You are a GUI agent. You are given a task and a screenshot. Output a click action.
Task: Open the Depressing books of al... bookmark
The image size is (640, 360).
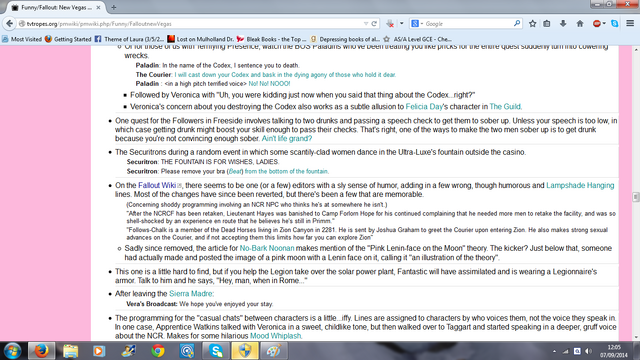(x=345, y=39)
